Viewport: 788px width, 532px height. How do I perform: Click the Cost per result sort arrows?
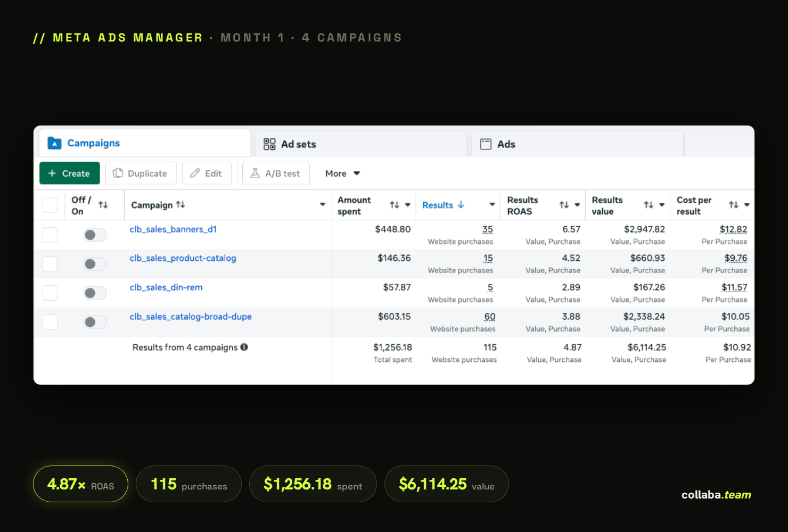tap(734, 205)
